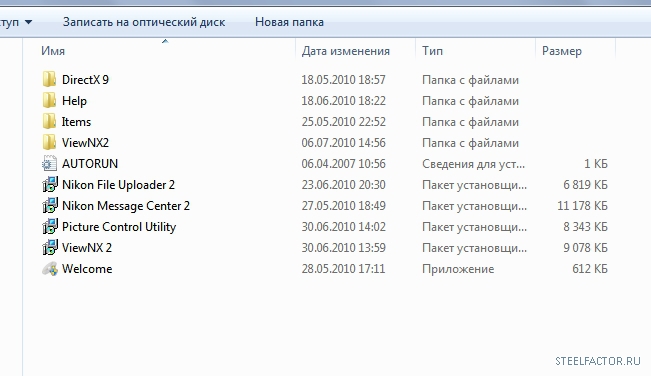
Task: Click "Новая папка" toolbar button
Action: click(x=289, y=22)
